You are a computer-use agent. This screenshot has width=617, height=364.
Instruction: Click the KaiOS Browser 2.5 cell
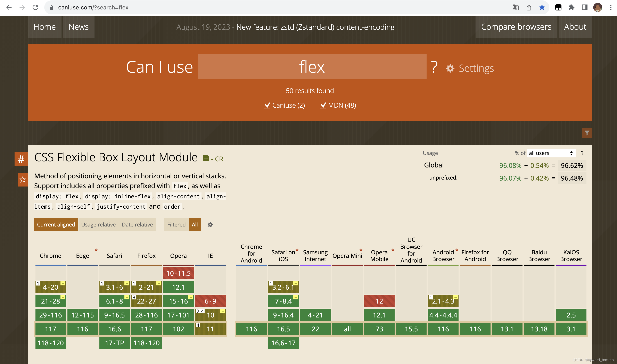pos(571,315)
